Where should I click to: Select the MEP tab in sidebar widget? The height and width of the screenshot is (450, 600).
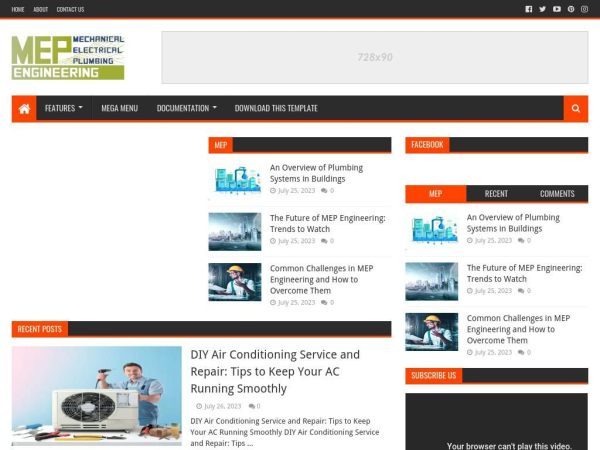point(435,194)
